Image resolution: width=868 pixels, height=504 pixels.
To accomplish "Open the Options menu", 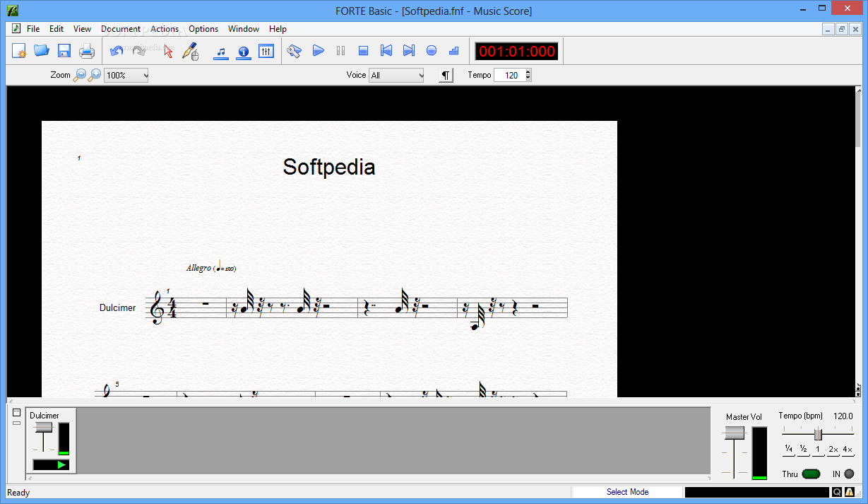I will tap(203, 29).
